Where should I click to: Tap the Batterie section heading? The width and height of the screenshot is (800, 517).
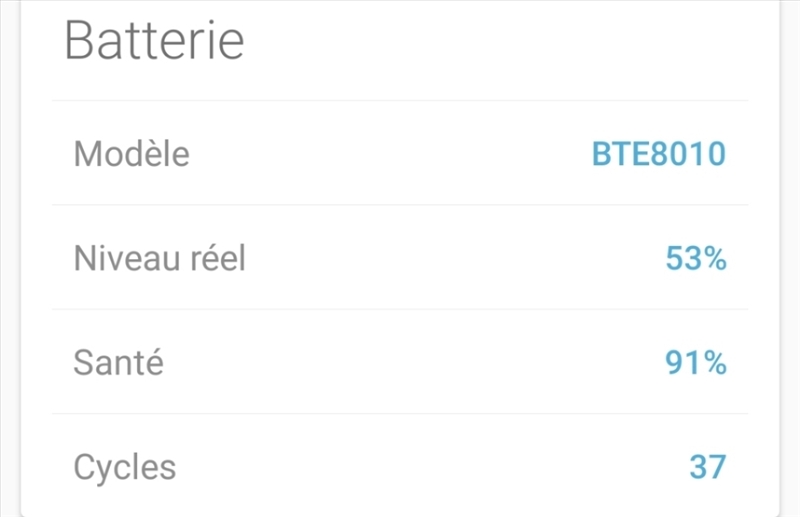pyautogui.click(x=154, y=42)
